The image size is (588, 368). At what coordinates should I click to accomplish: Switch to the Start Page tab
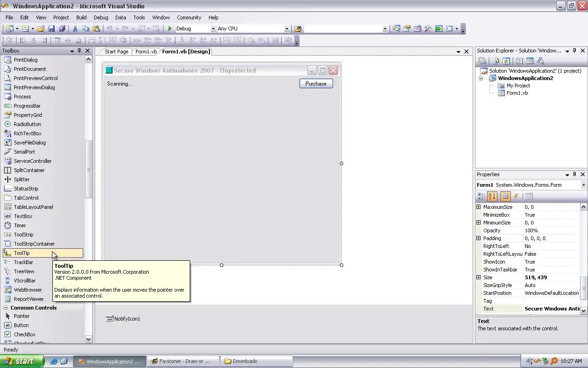[116, 52]
